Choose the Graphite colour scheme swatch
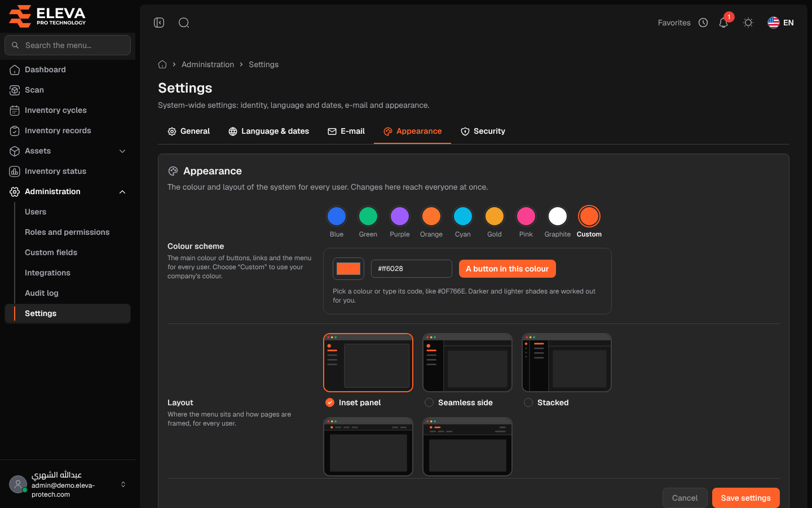The width and height of the screenshot is (812, 508). pyautogui.click(x=558, y=216)
